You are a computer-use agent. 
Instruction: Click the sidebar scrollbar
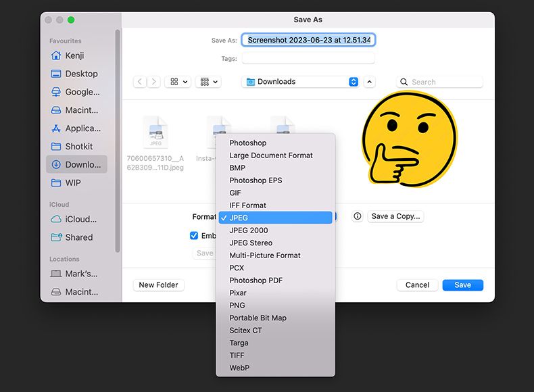pos(118,141)
